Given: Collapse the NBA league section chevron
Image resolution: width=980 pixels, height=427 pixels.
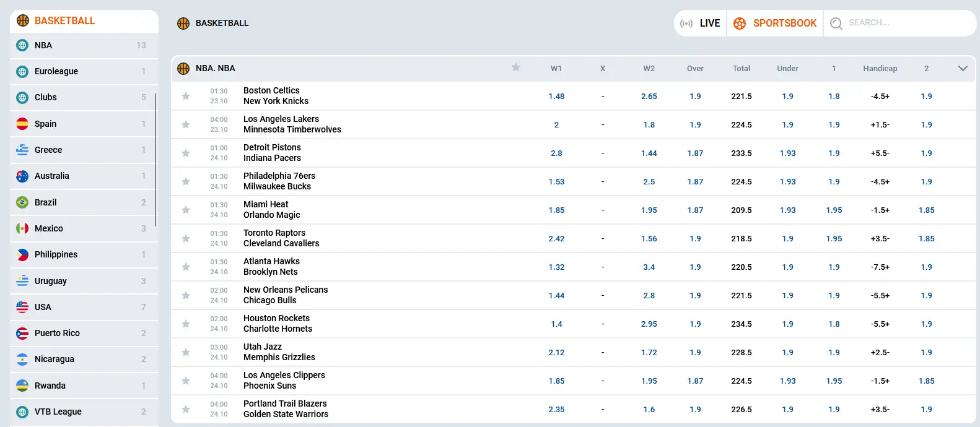Looking at the screenshot, I should tap(963, 68).
